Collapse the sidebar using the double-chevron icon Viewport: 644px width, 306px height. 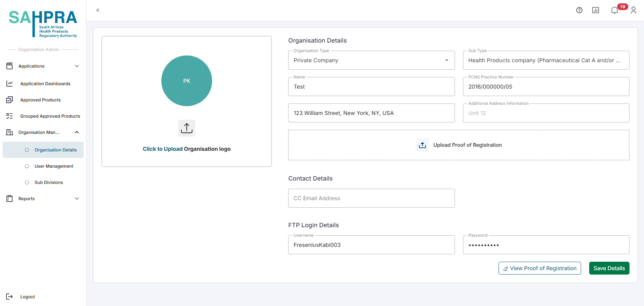click(98, 10)
